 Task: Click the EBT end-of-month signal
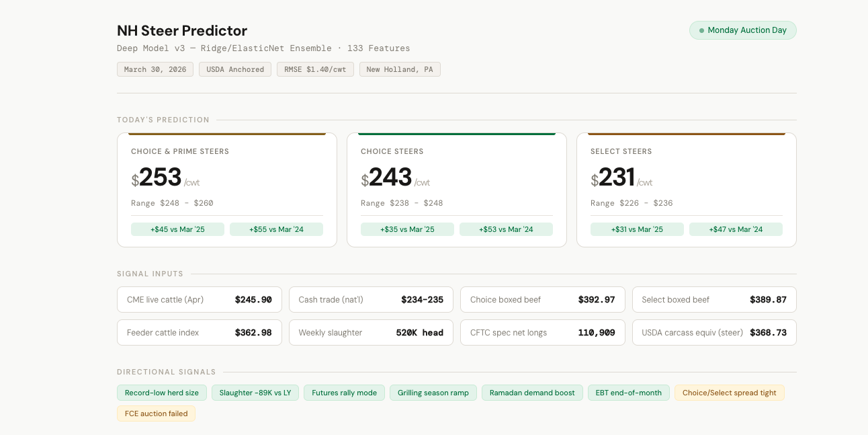point(629,393)
